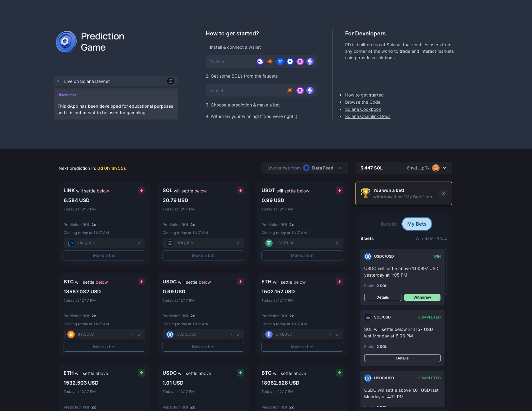
Task: Open Details of the completed SOL/USD bet
Action: click(402, 358)
